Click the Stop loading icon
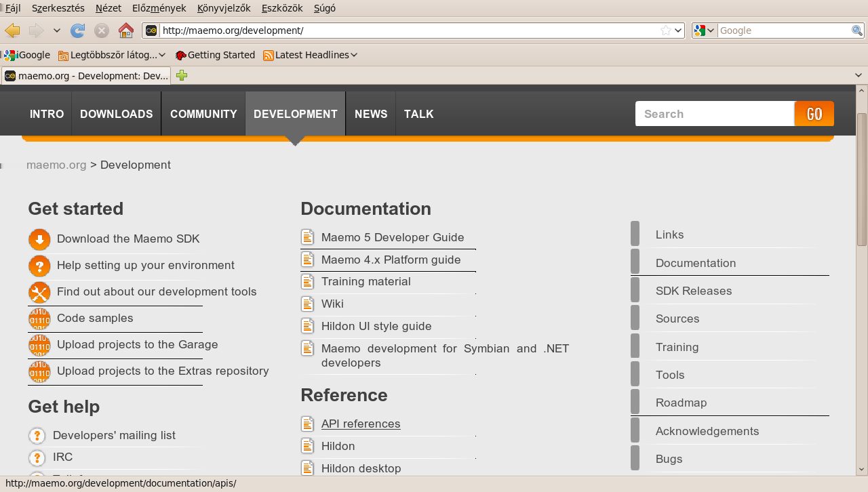The width and height of the screenshot is (868, 492). coord(102,30)
